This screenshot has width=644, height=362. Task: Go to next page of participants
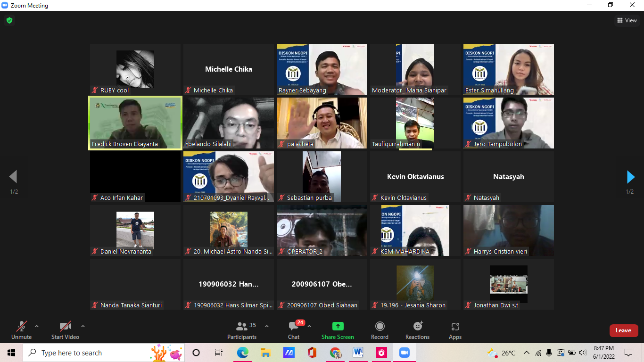click(630, 177)
